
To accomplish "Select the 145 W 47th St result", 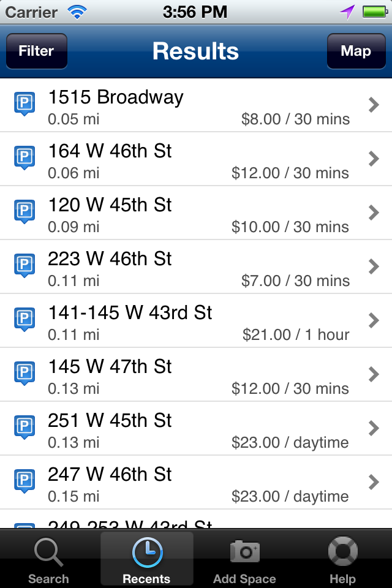I will [196, 375].
